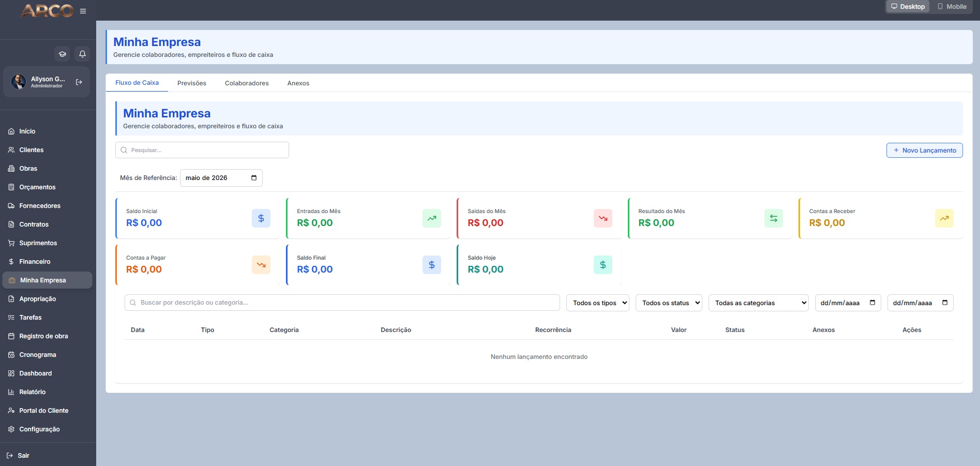Screen dimensions: 980x466
Task: Click the Entradas do Mês trend-up icon
Action: [x=432, y=218]
